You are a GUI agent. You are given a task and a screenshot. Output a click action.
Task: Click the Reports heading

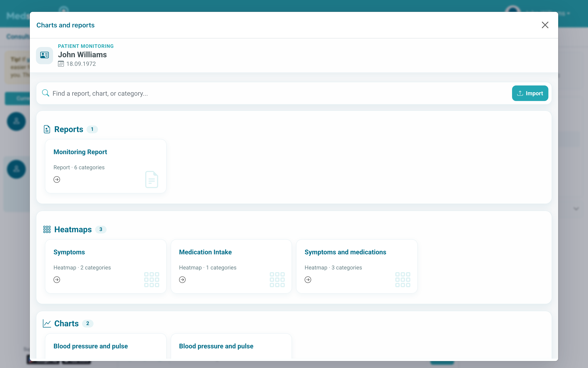point(69,129)
